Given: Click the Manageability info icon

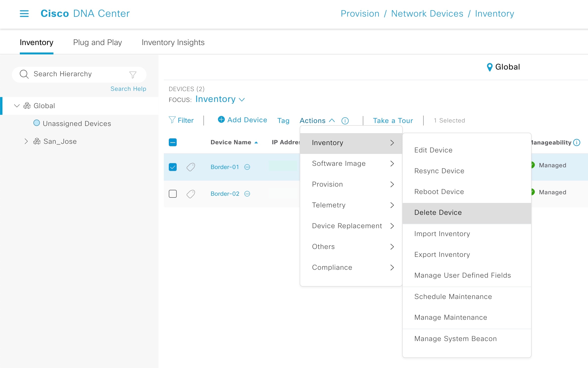Looking at the screenshot, I should (577, 143).
